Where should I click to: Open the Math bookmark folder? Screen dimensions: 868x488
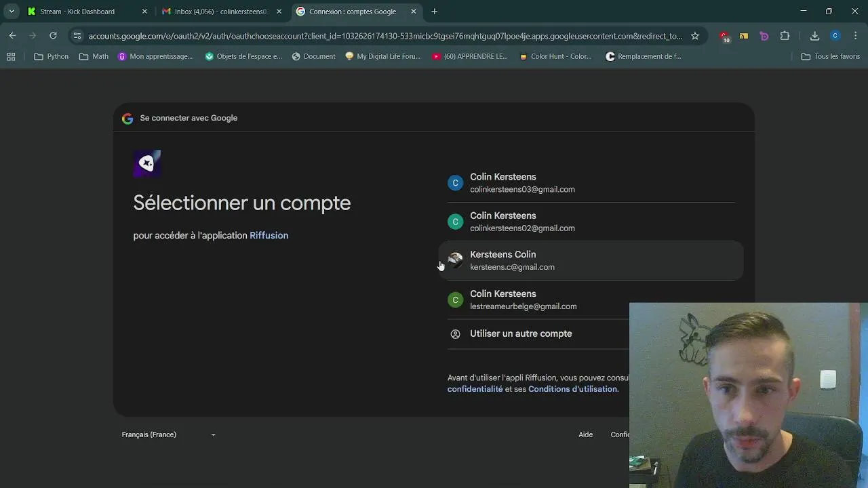(94, 56)
